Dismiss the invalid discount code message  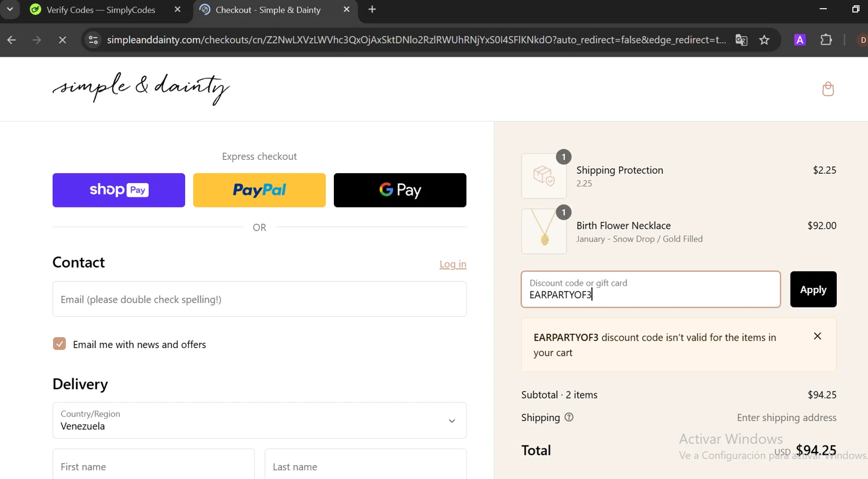(x=817, y=336)
